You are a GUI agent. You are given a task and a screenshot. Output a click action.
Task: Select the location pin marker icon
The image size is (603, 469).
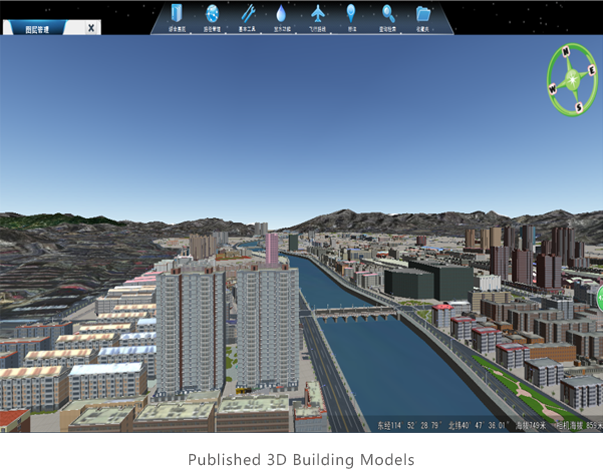click(x=352, y=14)
